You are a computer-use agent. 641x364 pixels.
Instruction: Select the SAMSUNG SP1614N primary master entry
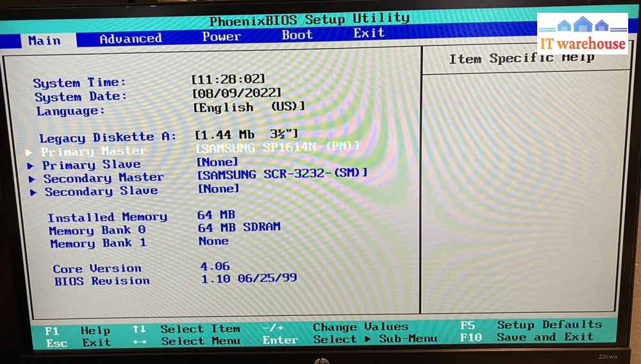pos(278,147)
